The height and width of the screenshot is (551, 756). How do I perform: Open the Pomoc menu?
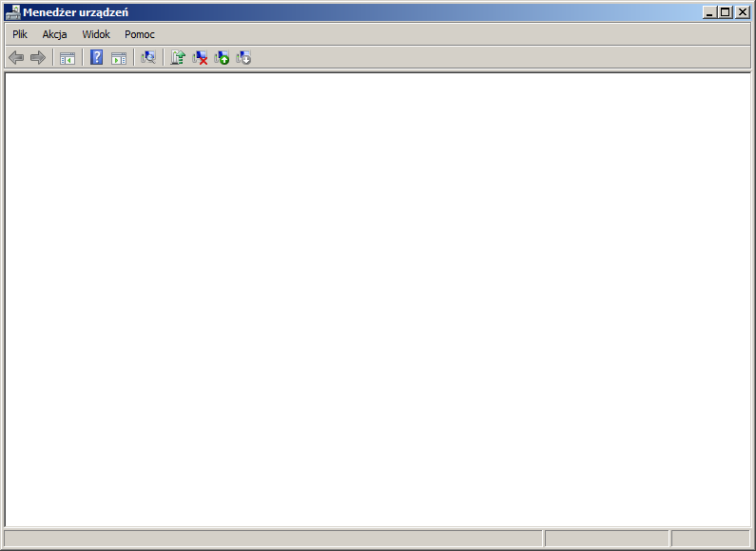140,34
